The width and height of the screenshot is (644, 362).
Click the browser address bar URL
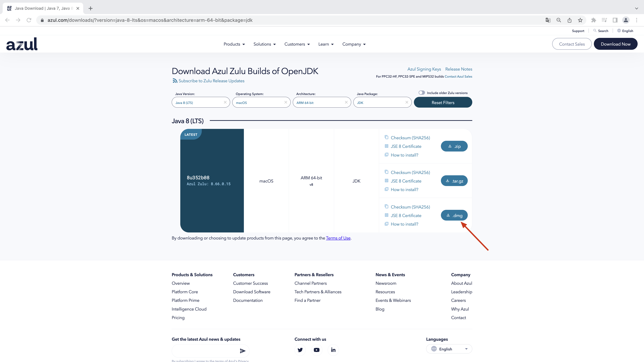coord(150,20)
